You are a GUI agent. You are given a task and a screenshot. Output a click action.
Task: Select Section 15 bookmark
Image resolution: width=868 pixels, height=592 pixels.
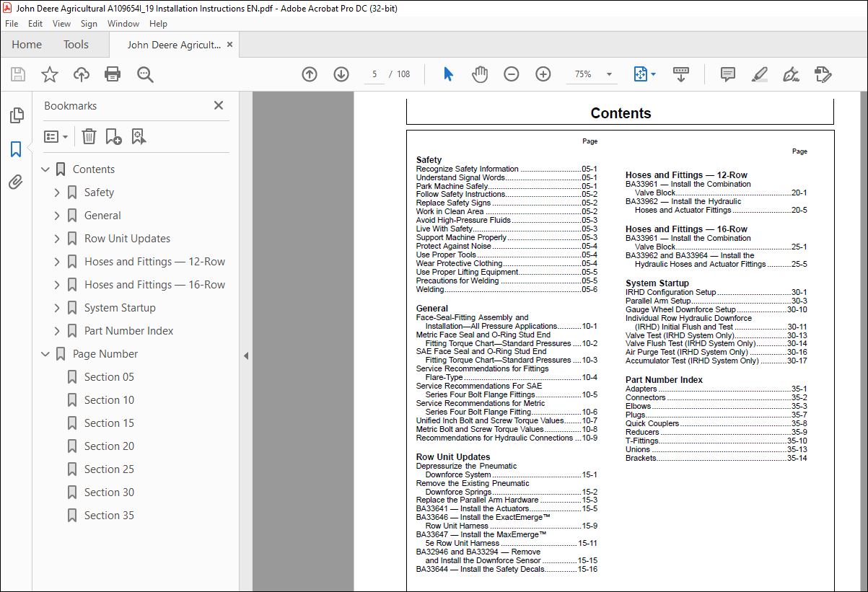tap(109, 423)
